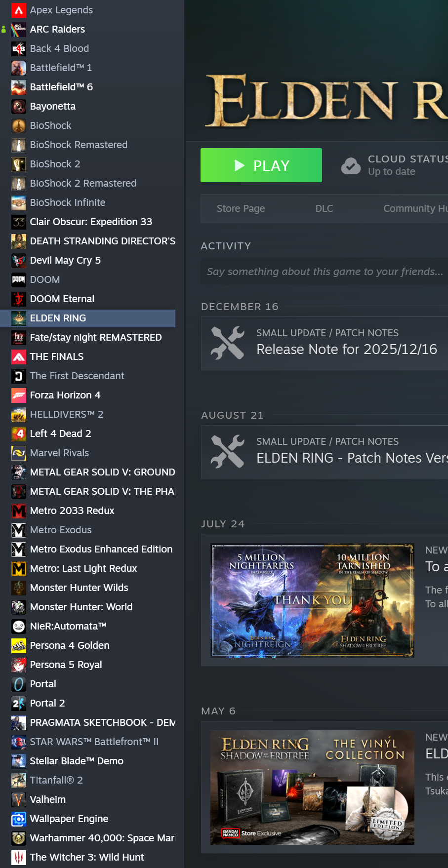The width and height of the screenshot is (448, 868).
Task: Click the cloud status checkmark icon
Action: (351, 166)
